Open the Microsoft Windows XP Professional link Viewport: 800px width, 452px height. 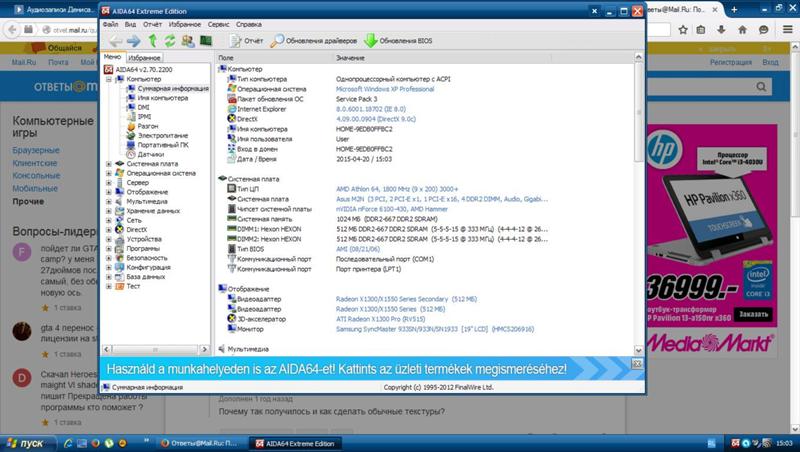(385, 89)
